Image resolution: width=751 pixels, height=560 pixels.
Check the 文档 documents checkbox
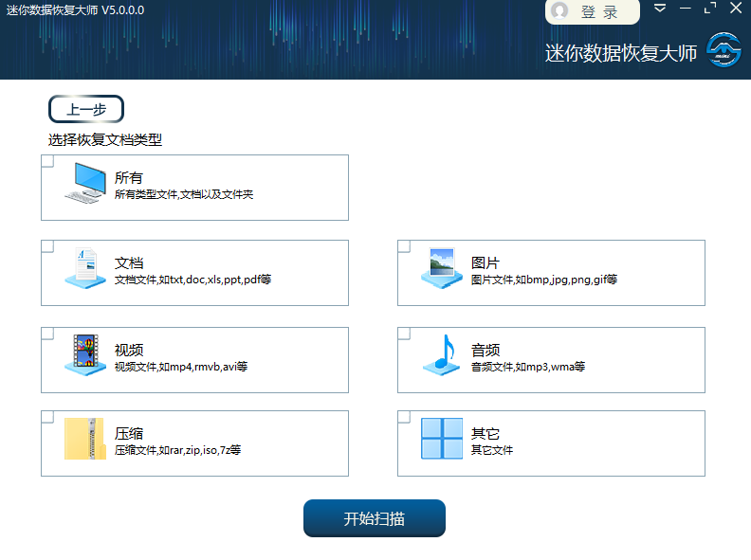point(47,246)
